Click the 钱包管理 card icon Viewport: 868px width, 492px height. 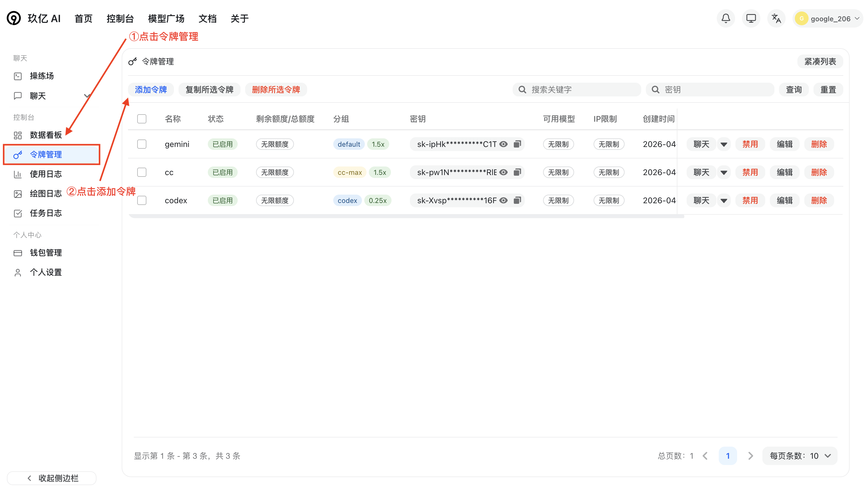[18, 253]
